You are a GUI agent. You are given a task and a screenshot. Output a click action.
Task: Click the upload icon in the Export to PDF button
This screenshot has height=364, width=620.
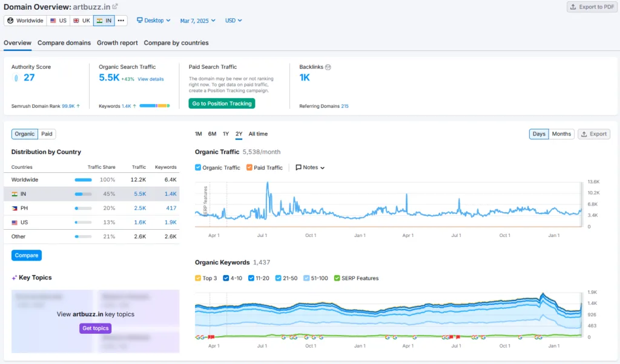(573, 7)
